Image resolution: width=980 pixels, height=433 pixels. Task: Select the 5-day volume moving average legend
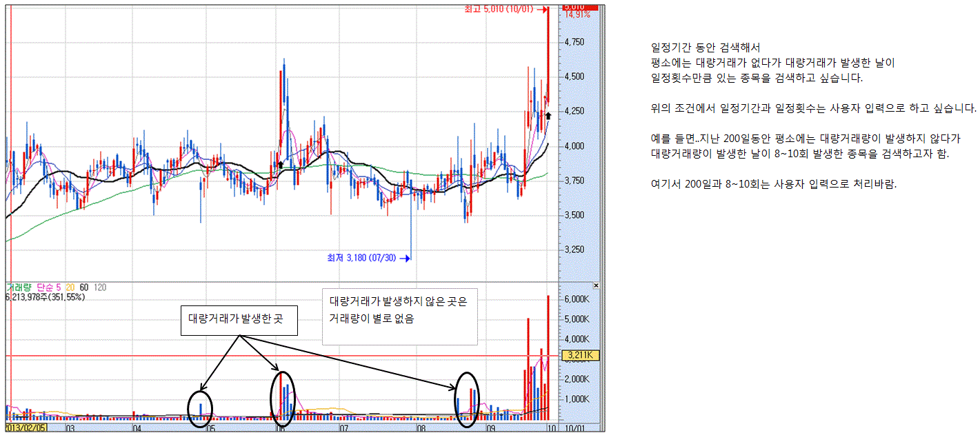[x=48, y=286]
